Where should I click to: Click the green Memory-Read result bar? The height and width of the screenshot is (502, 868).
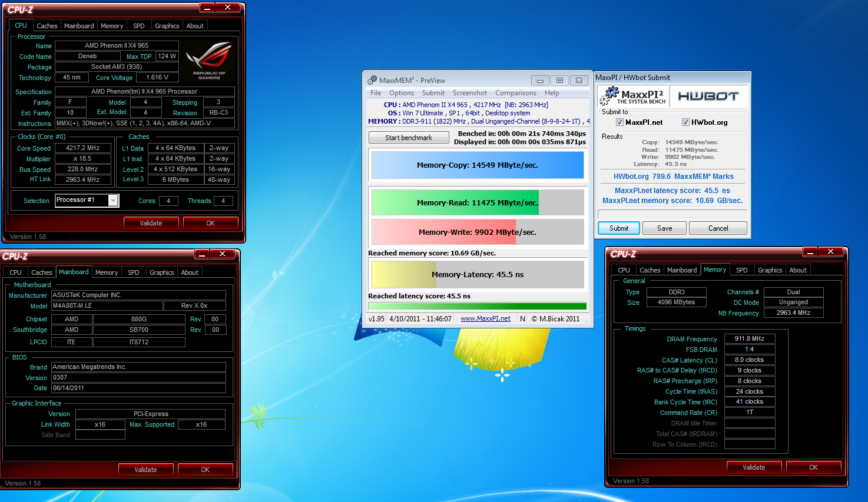point(478,202)
